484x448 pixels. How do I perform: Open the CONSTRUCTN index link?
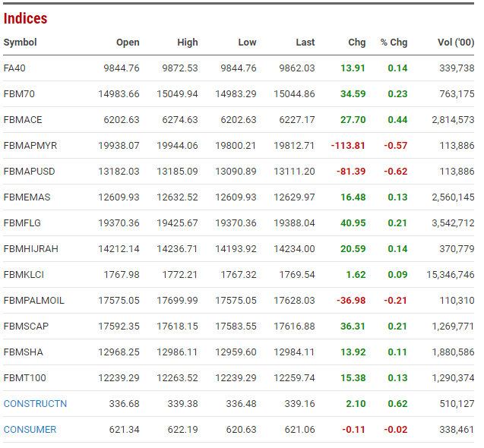[x=35, y=403]
